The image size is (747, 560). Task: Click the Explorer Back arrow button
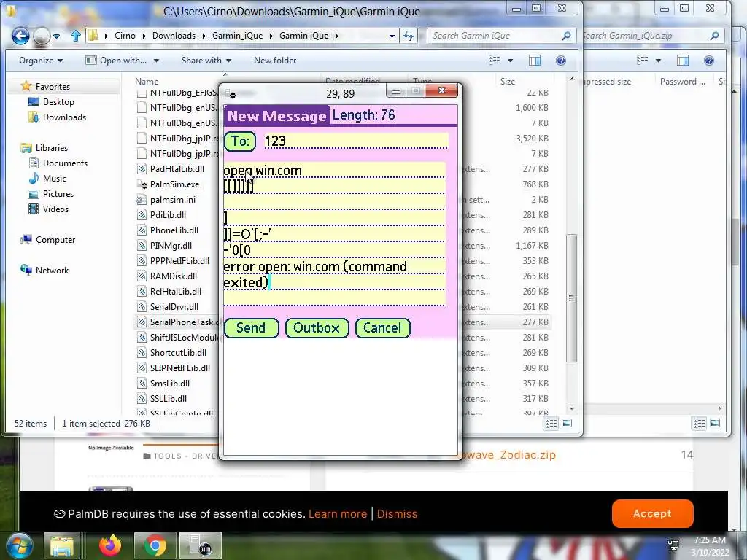click(20, 36)
